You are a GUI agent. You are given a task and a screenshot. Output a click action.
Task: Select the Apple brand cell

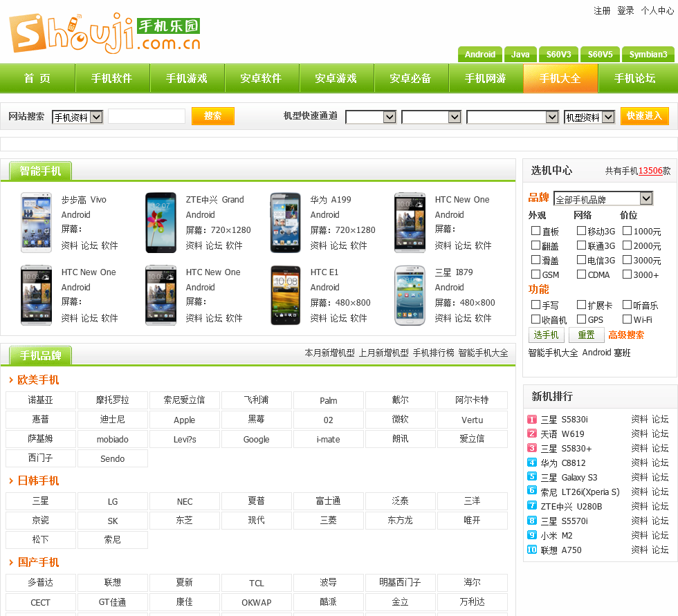click(x=185, y=420)
